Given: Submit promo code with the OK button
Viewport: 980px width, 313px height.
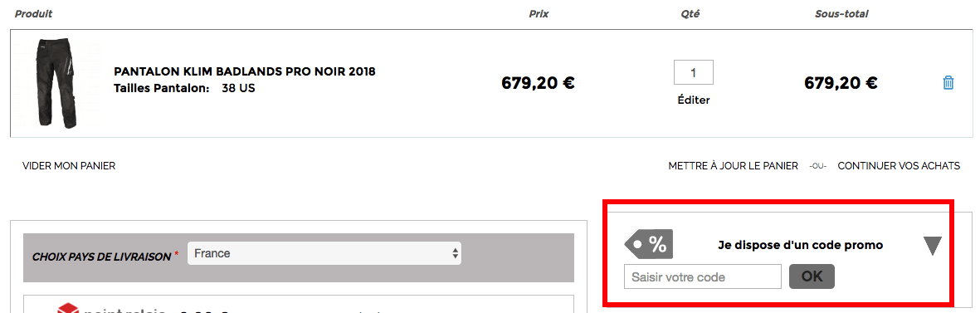Looking at the screenshot, I should [x=812, y=276].
